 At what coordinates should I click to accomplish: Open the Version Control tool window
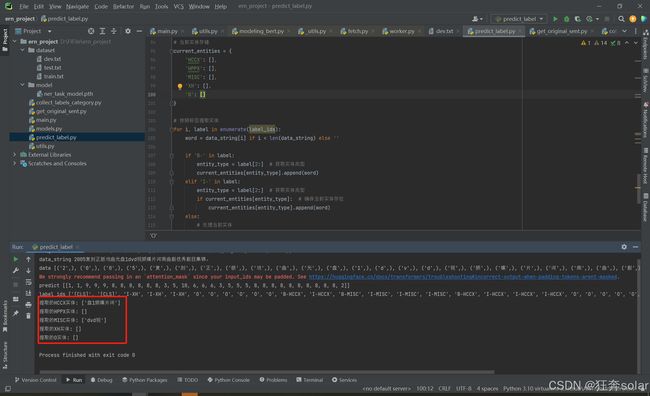click(x=36, y=380)
